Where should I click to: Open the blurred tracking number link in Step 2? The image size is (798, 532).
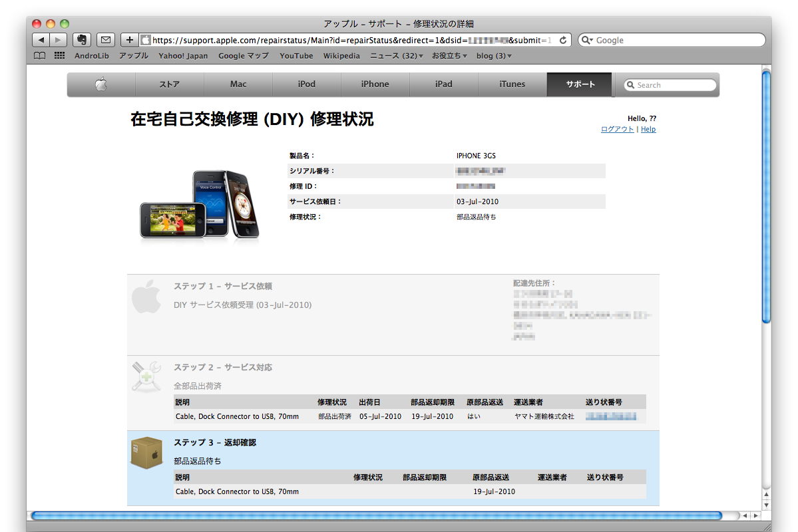611,416
